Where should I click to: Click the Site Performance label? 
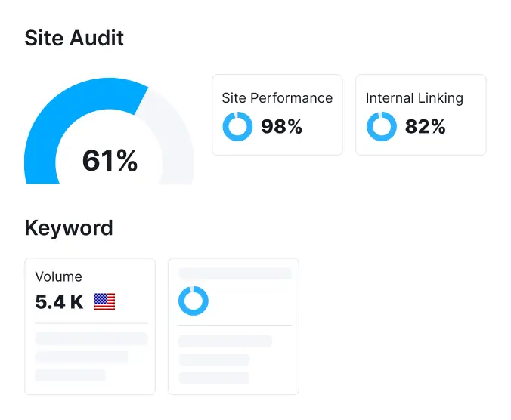click(x=277, y=98)
